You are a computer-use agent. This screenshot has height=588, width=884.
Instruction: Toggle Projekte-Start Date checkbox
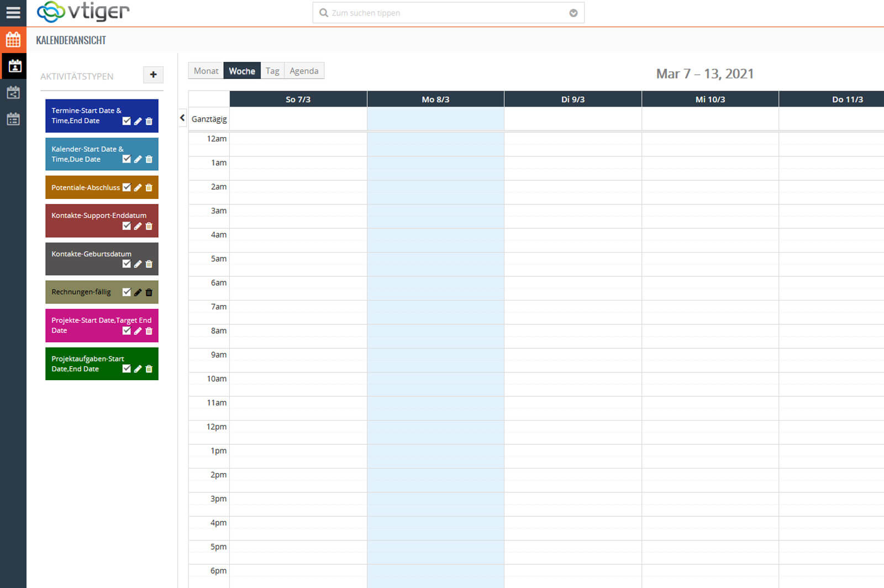pyautogui.click(x=127, y=330)
